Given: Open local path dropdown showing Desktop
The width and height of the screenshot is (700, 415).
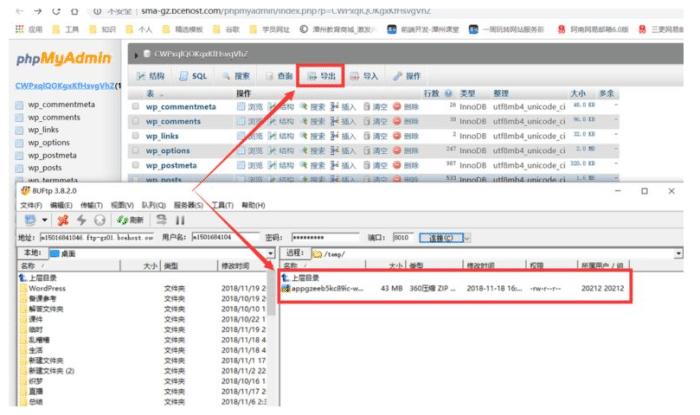Looking at the screenshot, I should 271,253.
